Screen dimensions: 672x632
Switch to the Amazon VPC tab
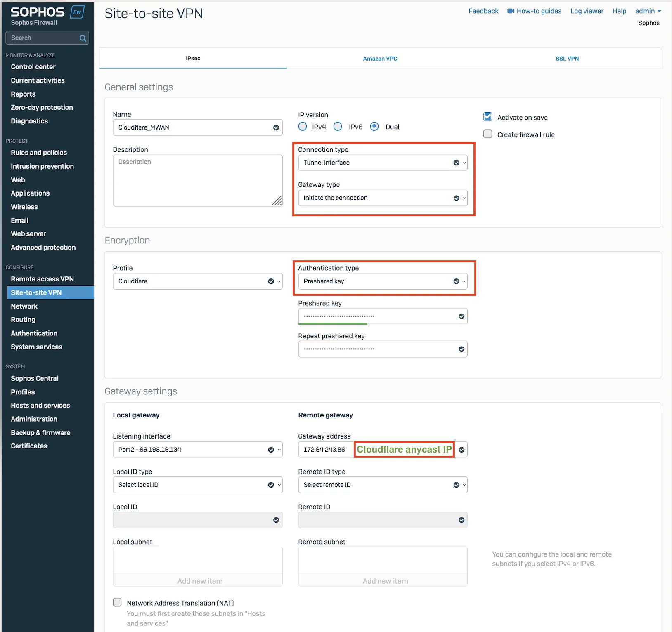[380, 59]
